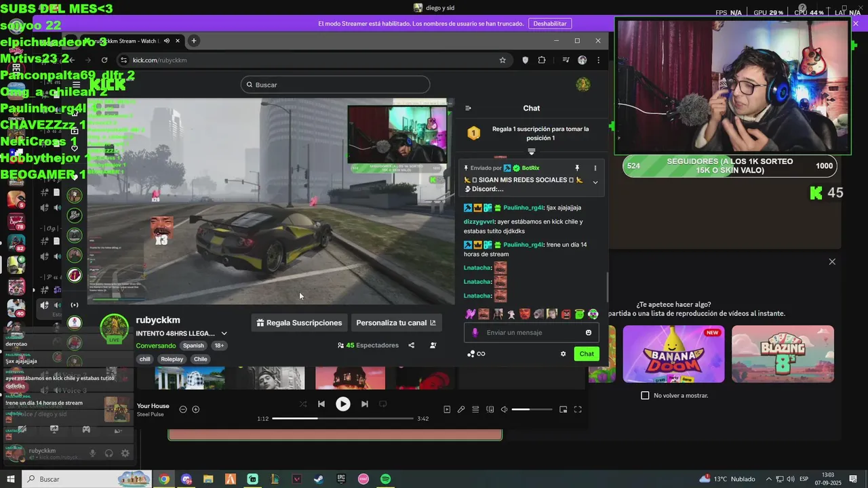Toggle repeat in Spotify player
Image resolution: width=868 pixels, height=488 pixels.
point(383,404)
